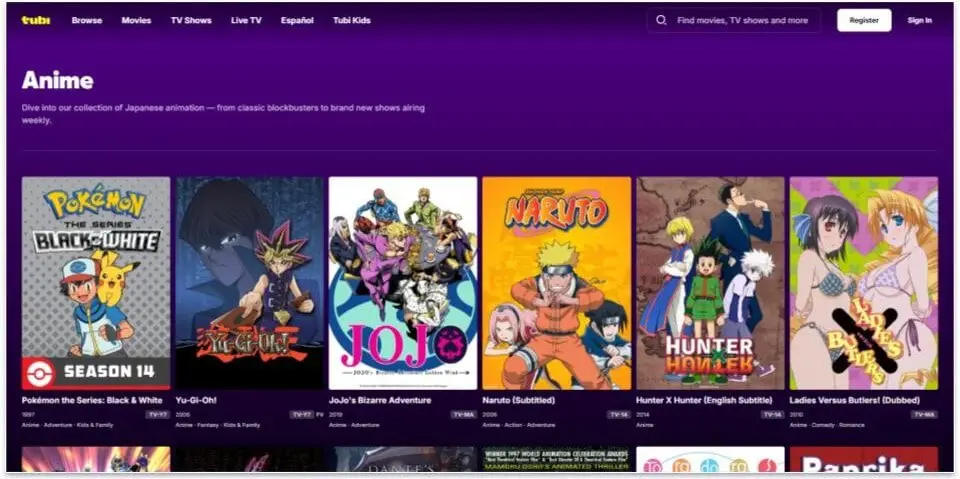Click the Yu-Gi-Oh! title link
The width and height of the screenshot is (960, 479).
(196, 401)
